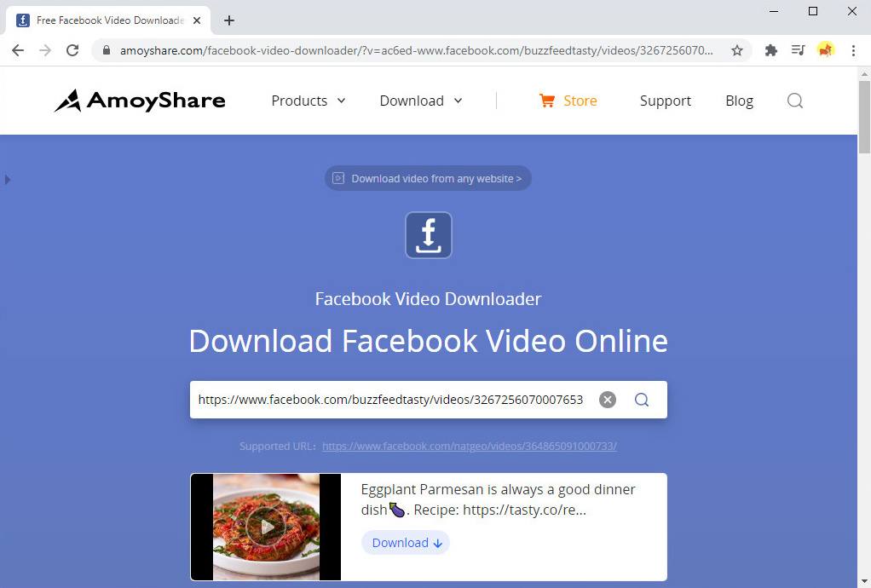
Task: Click the page vertical scrollbar thumb
Action: (864, 117)
